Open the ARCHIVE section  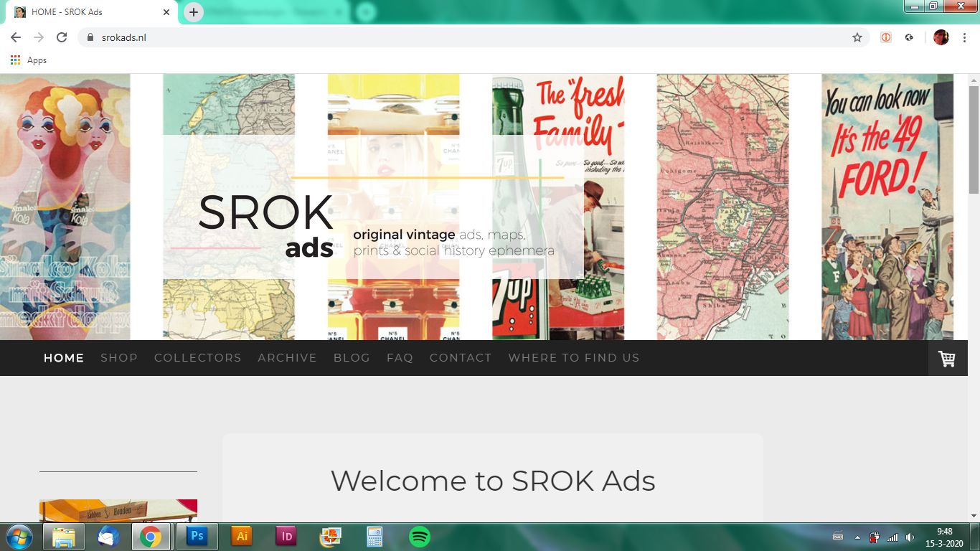pyautogui.click(x=288, y=358)
